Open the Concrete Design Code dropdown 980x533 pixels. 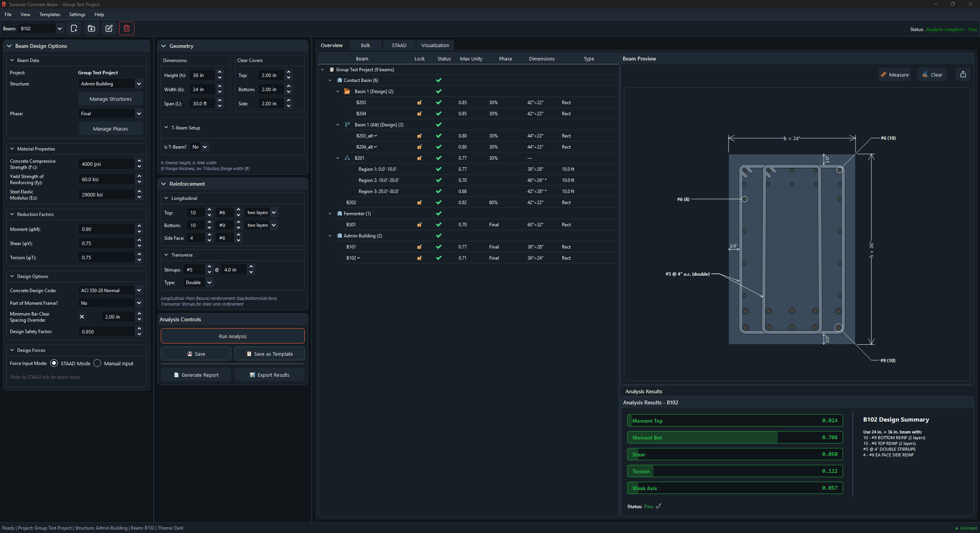click(x=111, y=291)
